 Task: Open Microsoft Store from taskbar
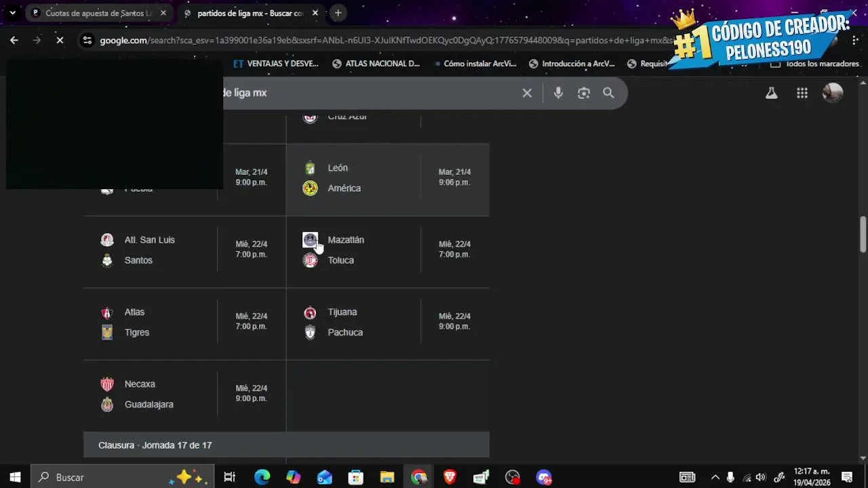click(x=356, y=477)
